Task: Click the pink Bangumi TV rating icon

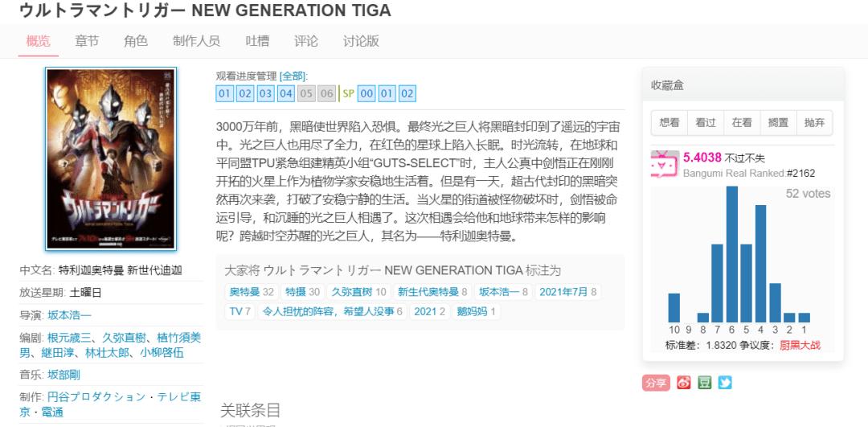Action: (664, 162)
